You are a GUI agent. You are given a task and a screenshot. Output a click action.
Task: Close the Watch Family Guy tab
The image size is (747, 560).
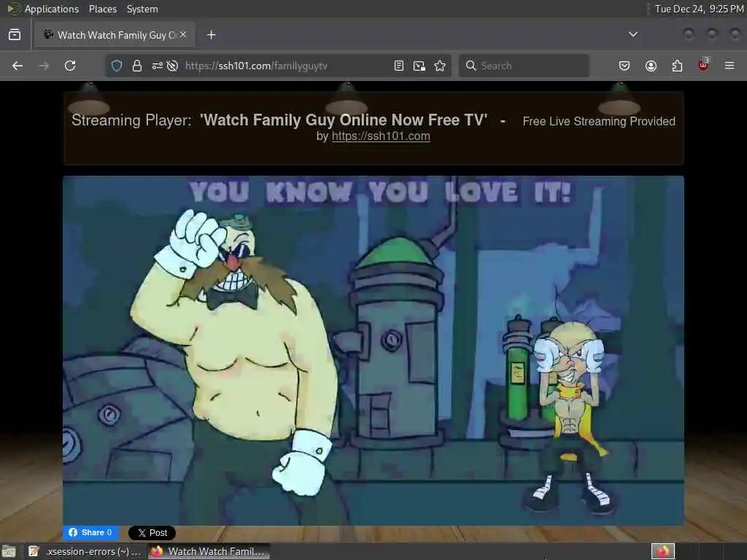click(x=183, y=34)
